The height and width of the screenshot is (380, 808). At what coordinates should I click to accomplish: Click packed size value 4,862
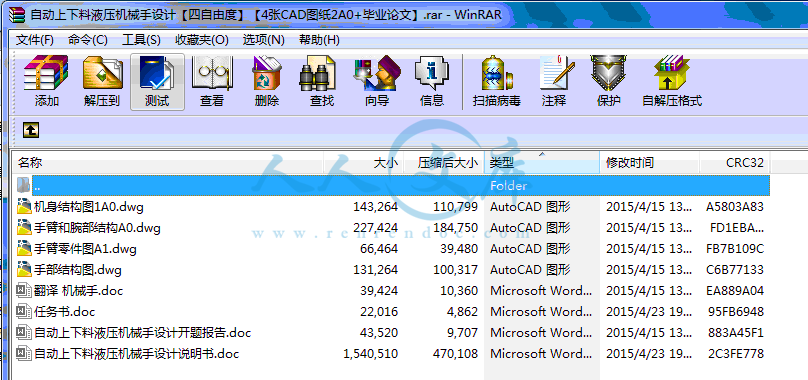462,312
